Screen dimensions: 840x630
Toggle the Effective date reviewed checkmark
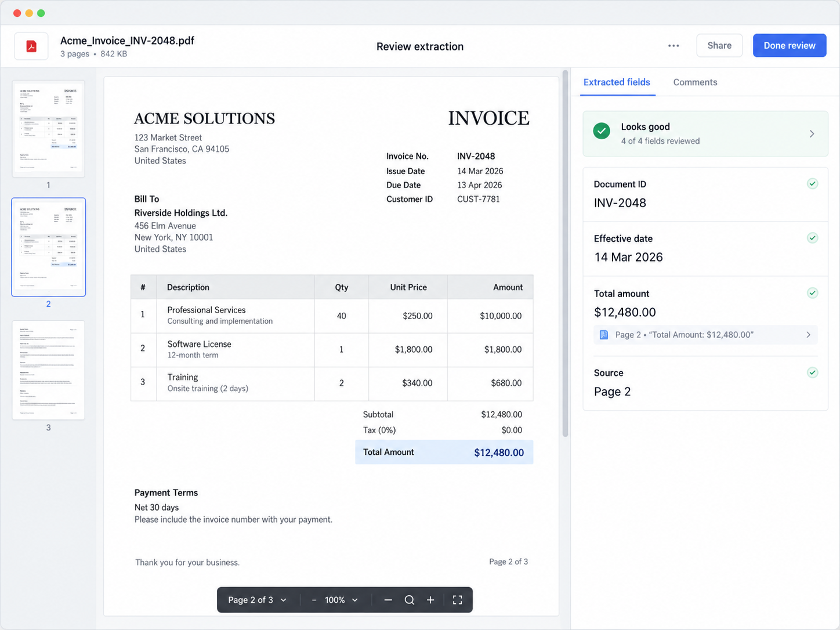[812, 238]
